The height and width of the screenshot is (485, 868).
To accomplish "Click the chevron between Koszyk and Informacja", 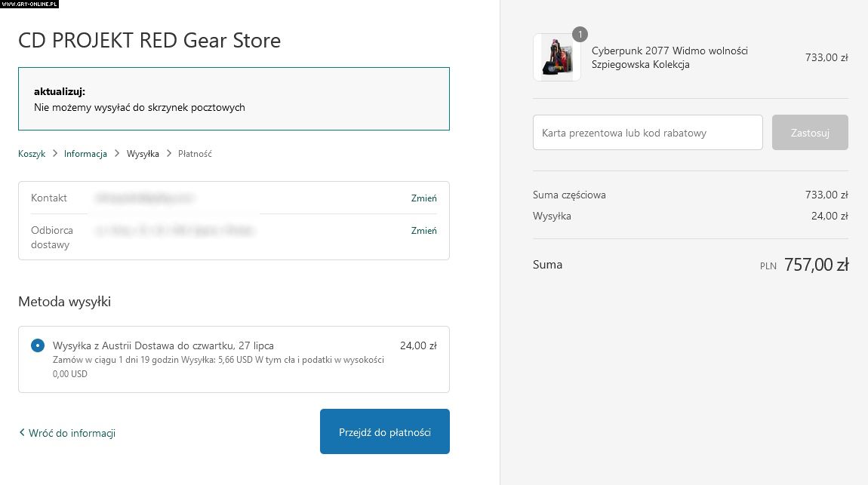I will [54, 154].
